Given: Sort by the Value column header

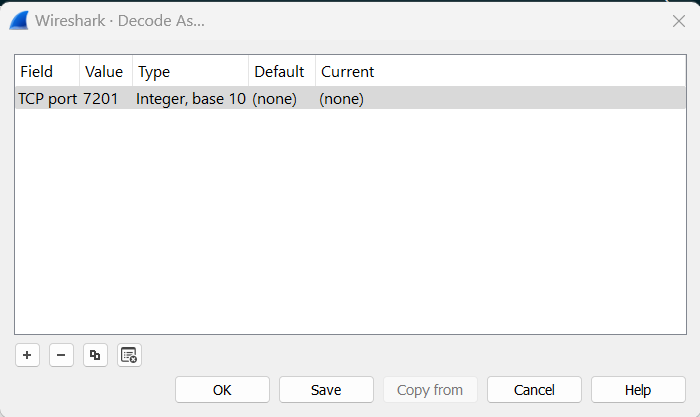Looking at the screenshot, I should click(x=104, y=72).
